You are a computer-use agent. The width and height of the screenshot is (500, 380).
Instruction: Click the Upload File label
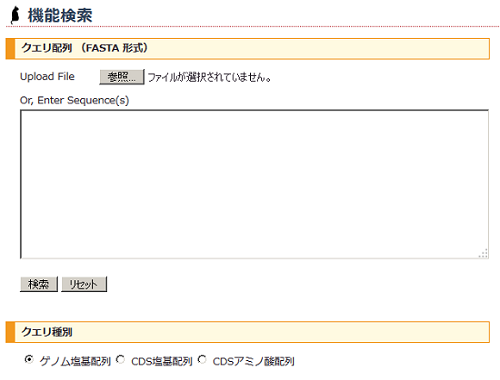tap(47, 77)
